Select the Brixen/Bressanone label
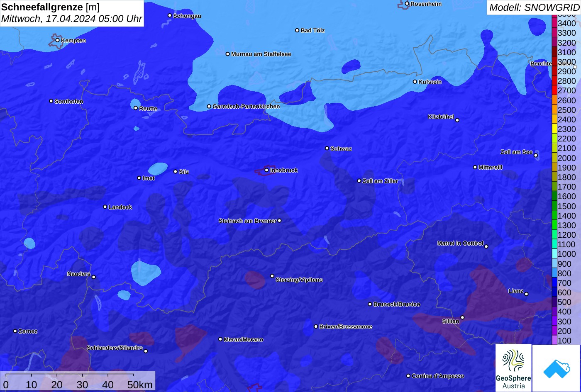This screenshot has width=581, height=392. [x=346, y=326]
